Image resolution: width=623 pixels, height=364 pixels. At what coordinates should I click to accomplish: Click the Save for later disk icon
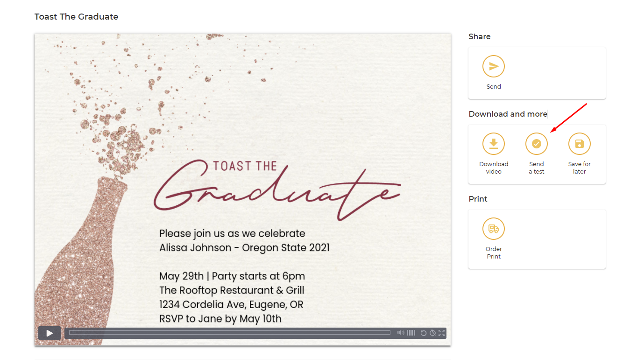[580, 144]
